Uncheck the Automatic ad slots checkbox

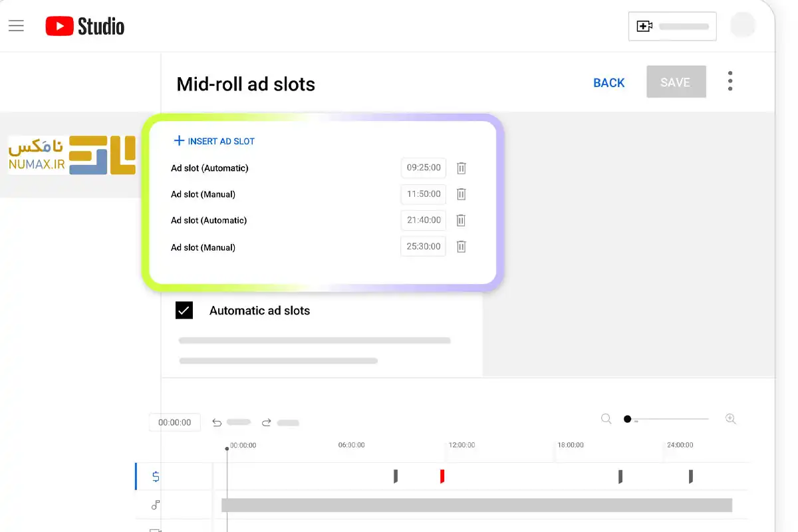tap(184, 311)
